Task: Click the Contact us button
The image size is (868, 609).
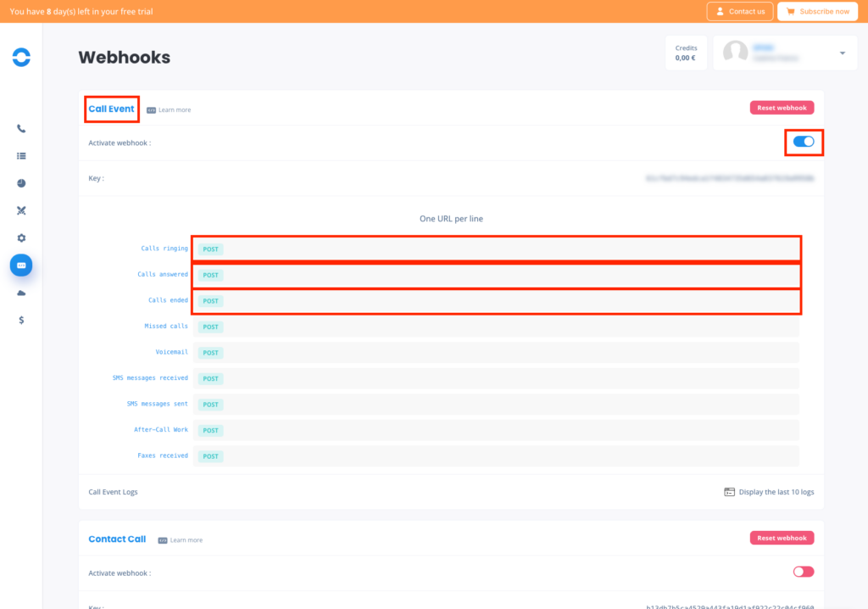Action: coord(740,11)
